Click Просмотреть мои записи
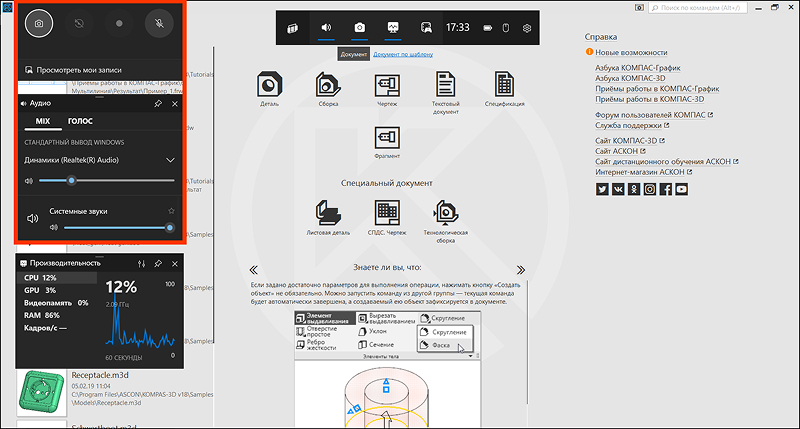This screenshot has height=429, width=800. pyautogui.click(x=79, y=70)
